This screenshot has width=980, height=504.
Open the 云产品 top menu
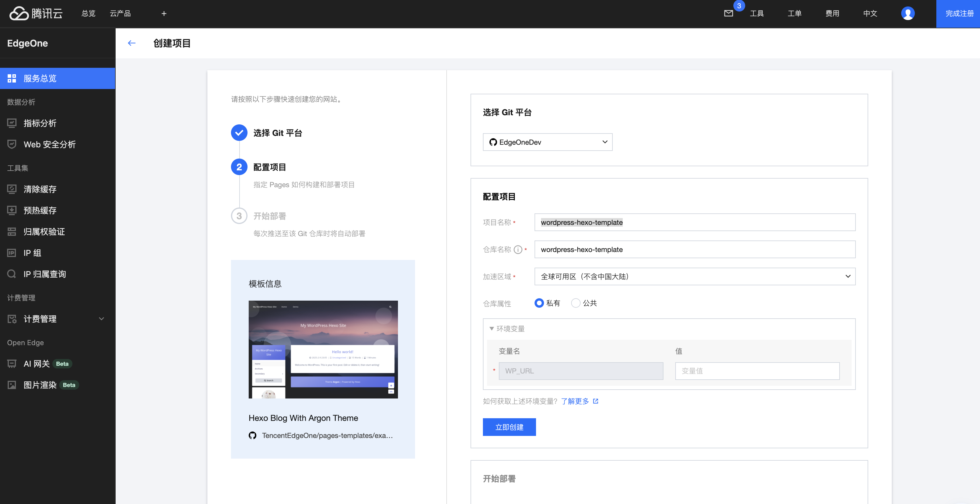click(x=120, y=14)
